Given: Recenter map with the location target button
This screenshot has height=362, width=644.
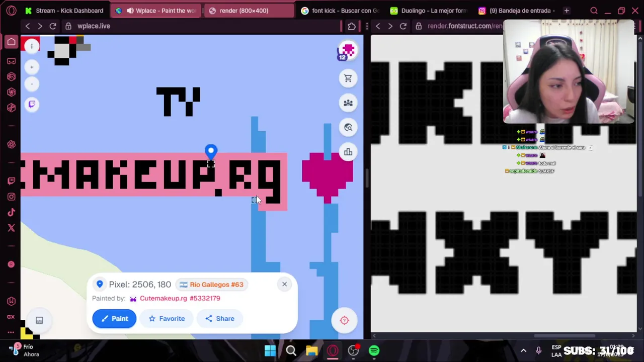Looking at the screenshot, I should tap(345, 320).
